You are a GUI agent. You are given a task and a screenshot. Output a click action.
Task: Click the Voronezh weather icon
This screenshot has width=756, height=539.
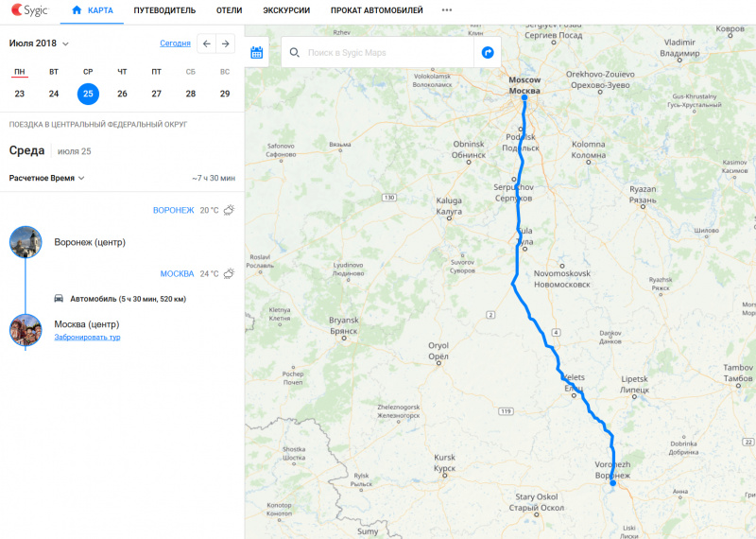[229, 210]
